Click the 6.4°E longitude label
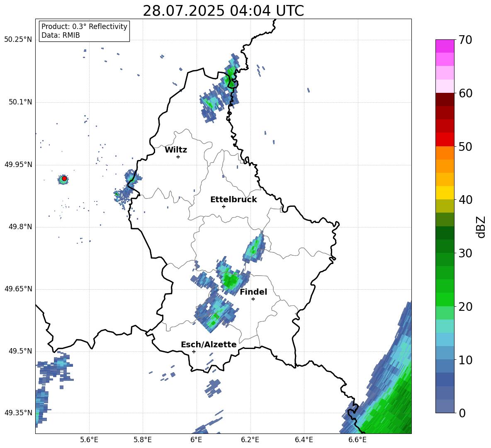Image resolution: width=491 pixels, height=448 pixels. tap(304, 440)
